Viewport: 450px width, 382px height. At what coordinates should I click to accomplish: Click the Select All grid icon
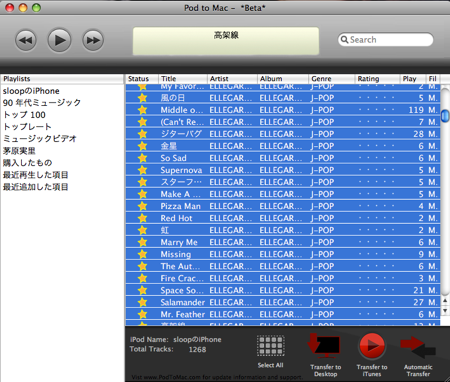pos(270,346)
